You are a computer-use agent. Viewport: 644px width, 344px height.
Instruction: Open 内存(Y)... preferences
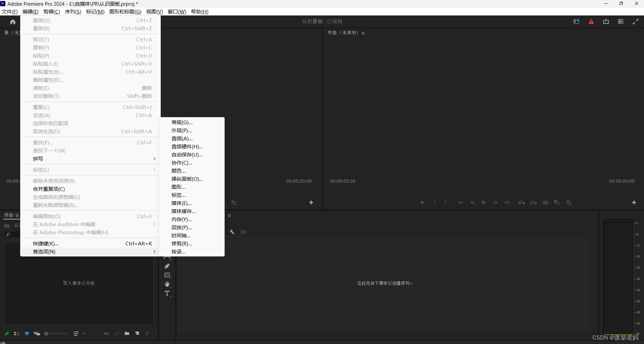(x=192, y=219)
